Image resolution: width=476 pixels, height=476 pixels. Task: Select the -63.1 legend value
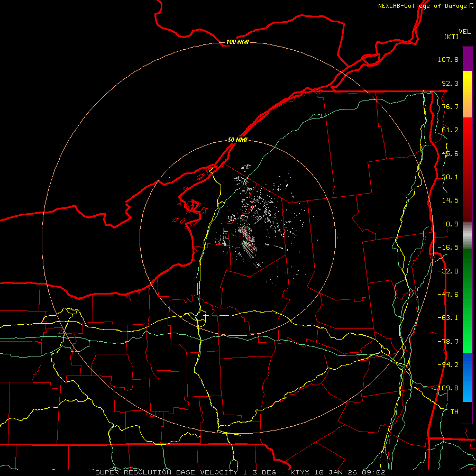(x=448, y=318)
